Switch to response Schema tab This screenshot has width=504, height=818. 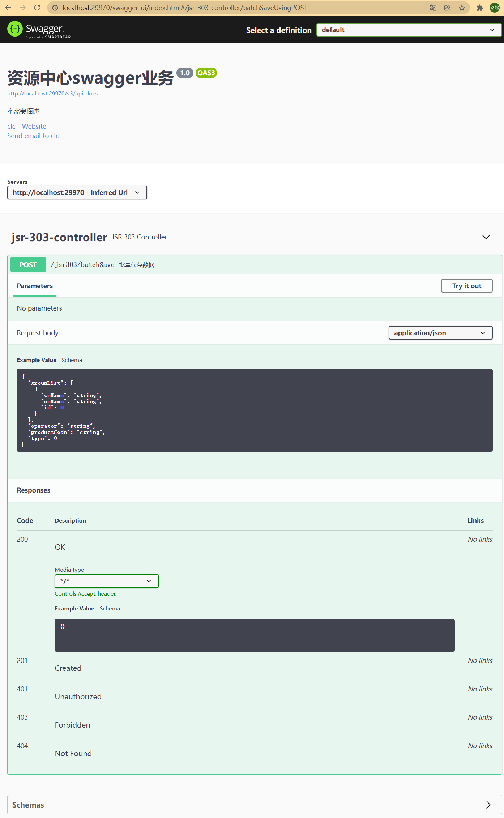[x=110, y=609]
